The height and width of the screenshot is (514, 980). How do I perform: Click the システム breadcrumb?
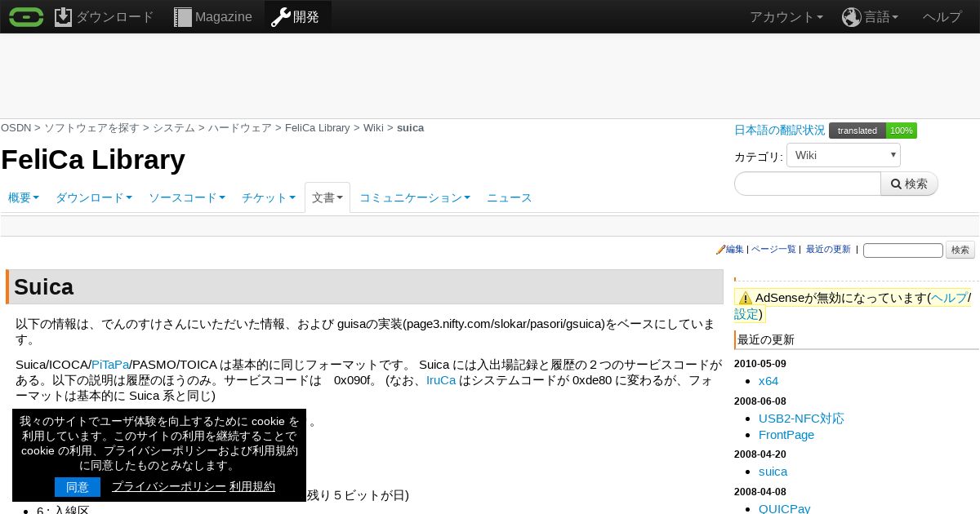tap(174, 128)
